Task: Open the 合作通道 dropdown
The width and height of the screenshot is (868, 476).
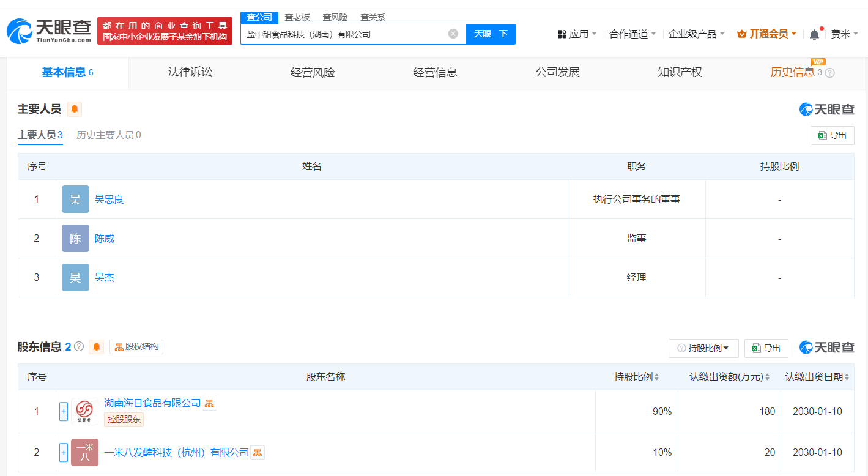Action: [x=632, y=34]
